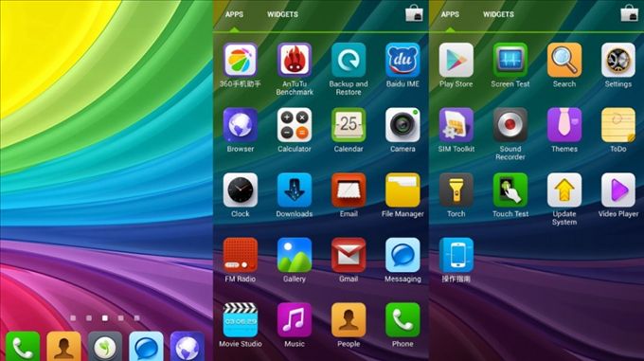
Task: Switch to Widgets tab in middle panel
Action: [282, 14]
